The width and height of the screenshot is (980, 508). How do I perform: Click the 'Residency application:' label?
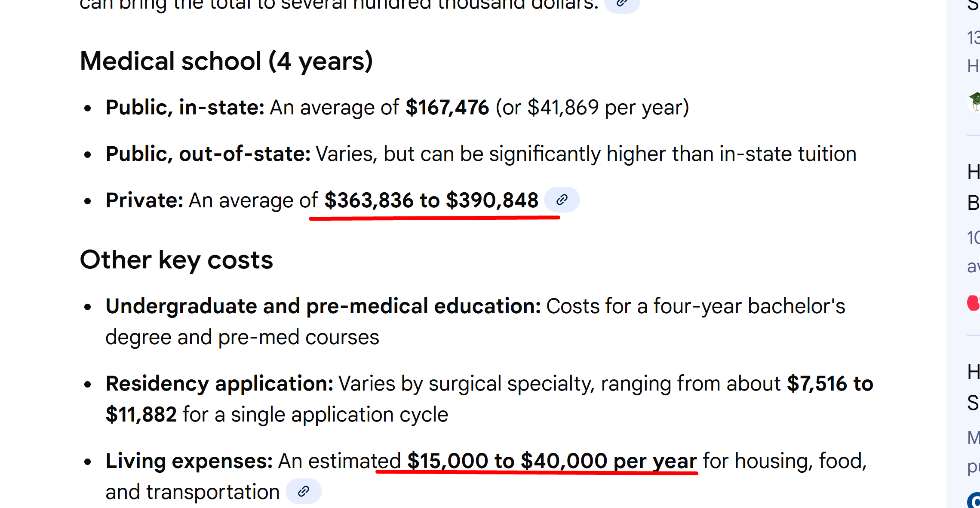(219, 384)
